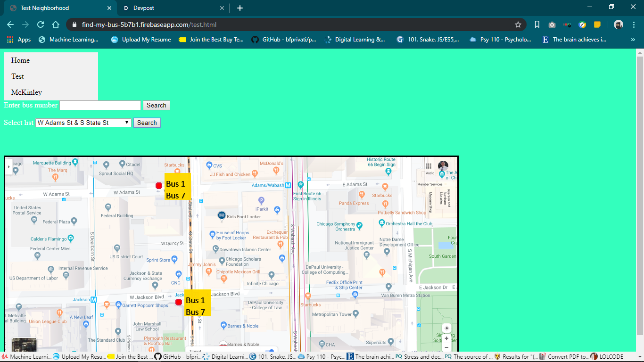Click the yellow Bus 1 Bus 7 label at Jackson
Screen dimensions: 644x362
198,303
